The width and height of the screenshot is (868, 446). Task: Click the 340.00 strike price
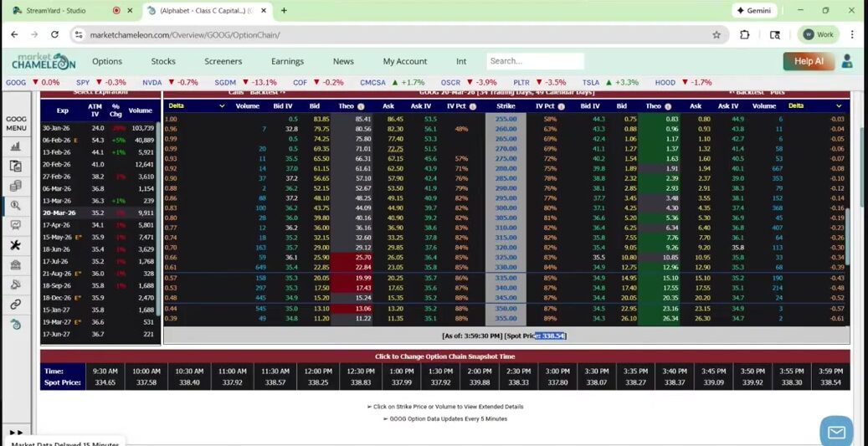click(x=506, y=288)
